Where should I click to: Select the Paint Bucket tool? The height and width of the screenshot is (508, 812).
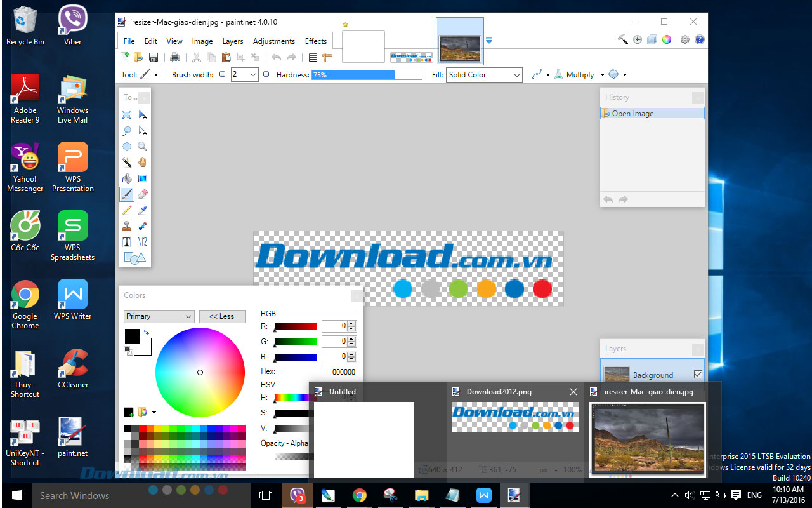click(x=127, y=178)
